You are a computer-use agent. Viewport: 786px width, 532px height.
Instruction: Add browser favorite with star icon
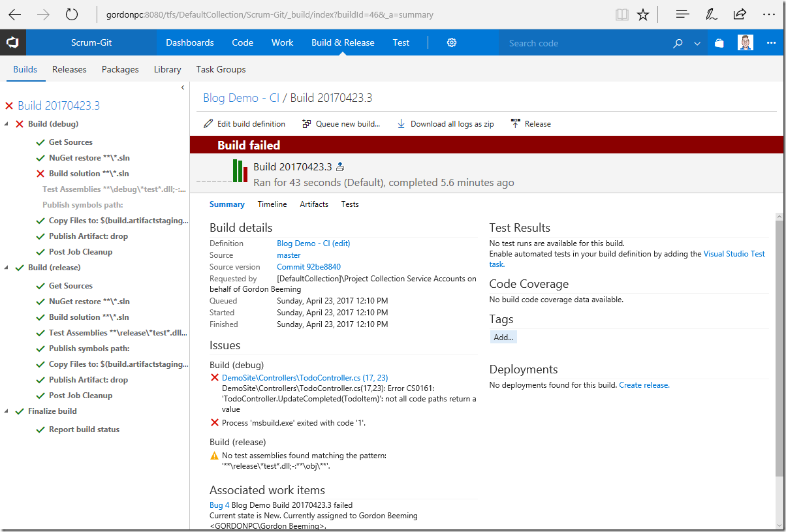tap(643, 14)
